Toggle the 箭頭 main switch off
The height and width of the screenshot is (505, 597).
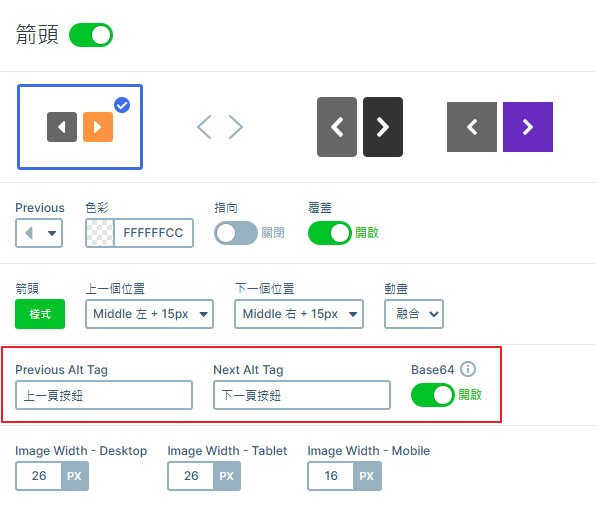tap(91, 35)
